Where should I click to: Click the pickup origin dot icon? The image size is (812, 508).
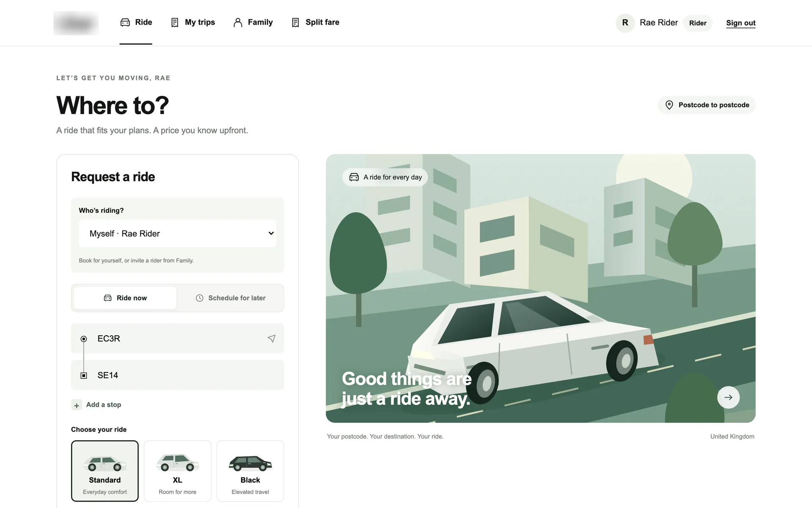pyautogui.click(x=84, y=339)
